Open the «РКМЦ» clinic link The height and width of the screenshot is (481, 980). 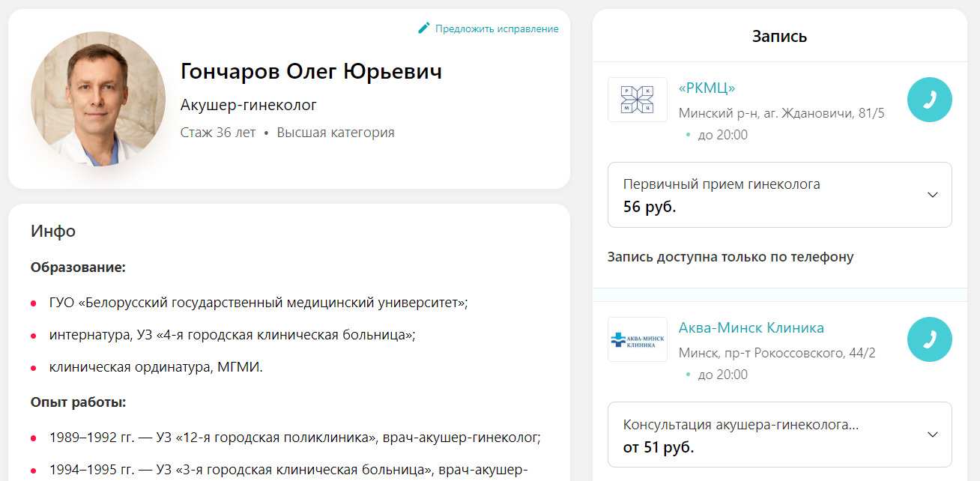point(707,88)
